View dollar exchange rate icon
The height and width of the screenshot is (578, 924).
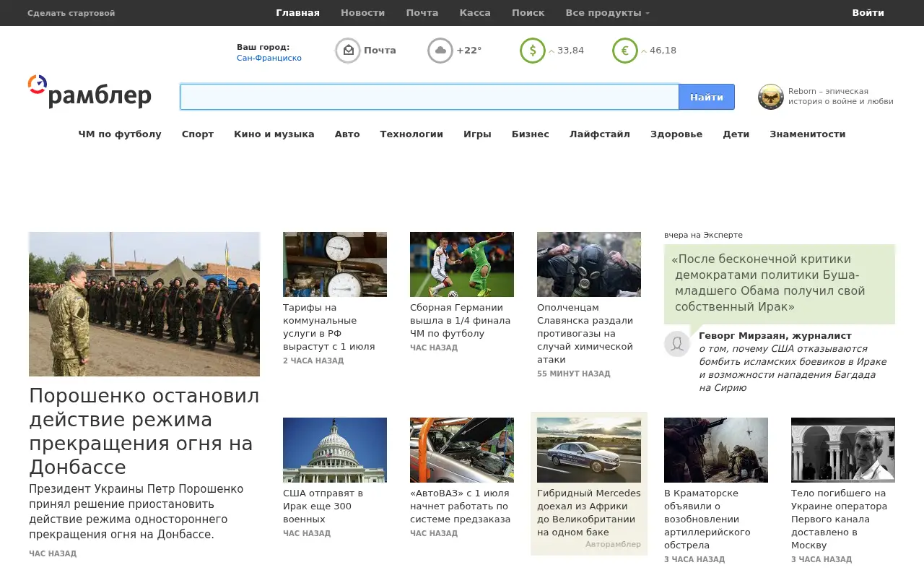[x=533, y=51]
